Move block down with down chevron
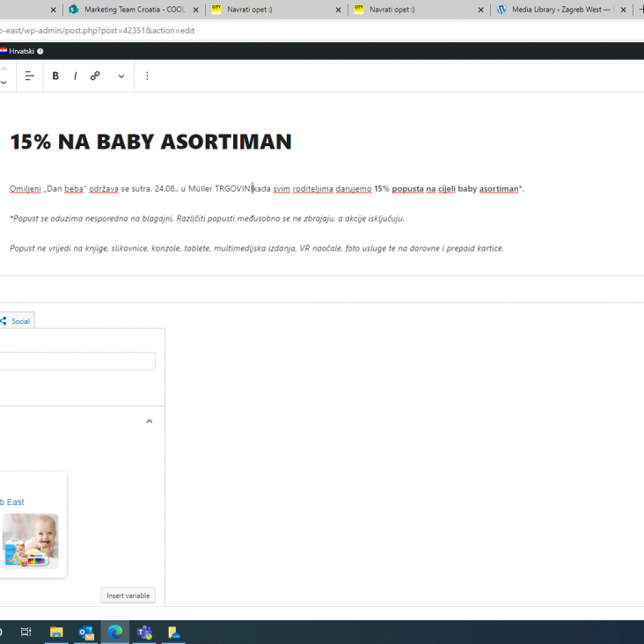 4,83
